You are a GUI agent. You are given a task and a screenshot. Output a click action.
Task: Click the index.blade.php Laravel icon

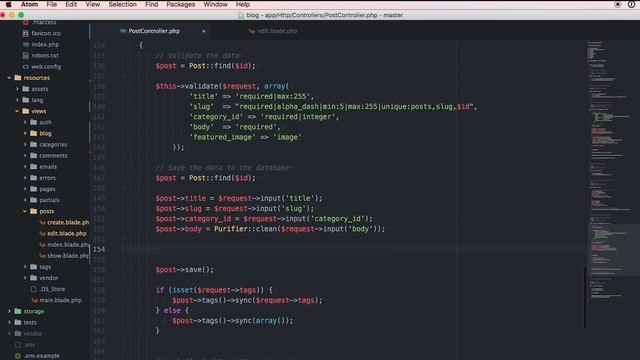42,244
